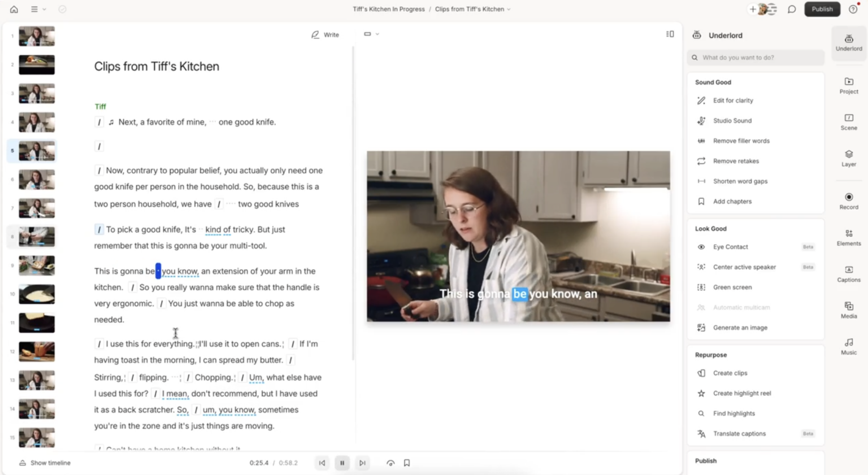This screenshot has height=475, width=868.
Task: Switch to the Underlord tab
Action: tap(848, 43)
